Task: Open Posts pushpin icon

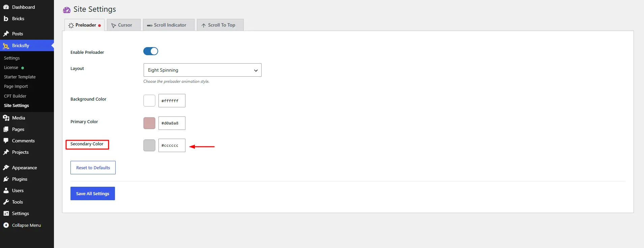Action: click(x=6, y=34)
